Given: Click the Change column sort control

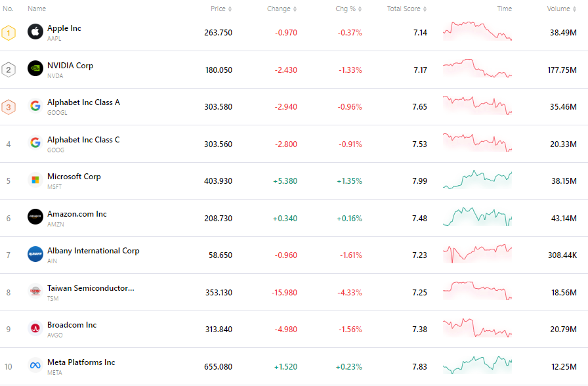Looking at the screenshot, I should (282, 9).
